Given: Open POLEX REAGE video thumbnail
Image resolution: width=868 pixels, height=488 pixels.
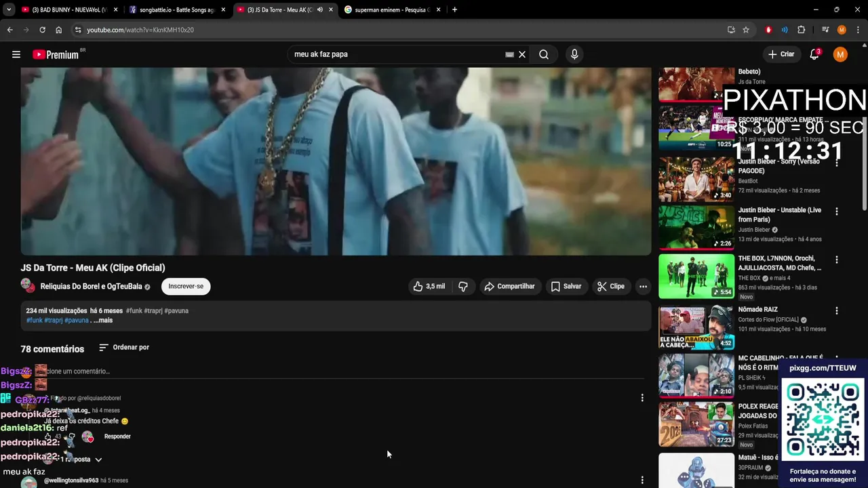Looking at the screenshot, I should [x=696, y=424].
